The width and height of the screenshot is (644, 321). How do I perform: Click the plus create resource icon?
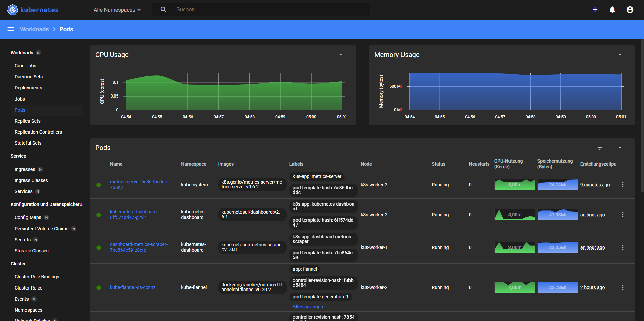pyautogui.click(x=595, y=10)
